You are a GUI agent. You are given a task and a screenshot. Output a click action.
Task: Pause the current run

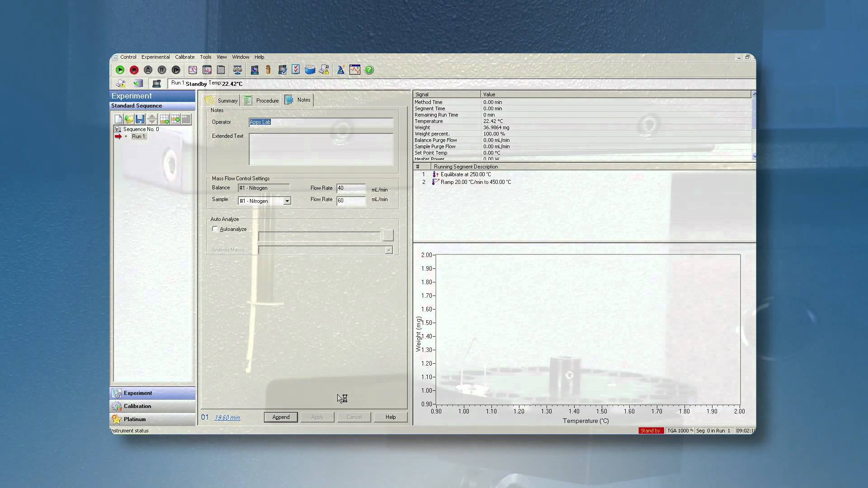click(x=162, y=70)
